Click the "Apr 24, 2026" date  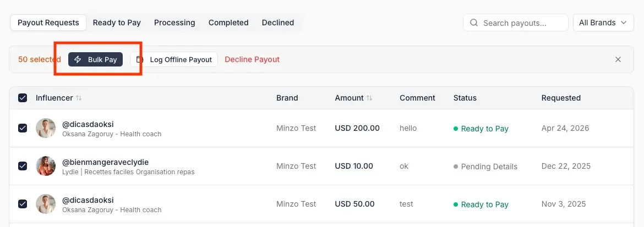click(x=565, y=128)
